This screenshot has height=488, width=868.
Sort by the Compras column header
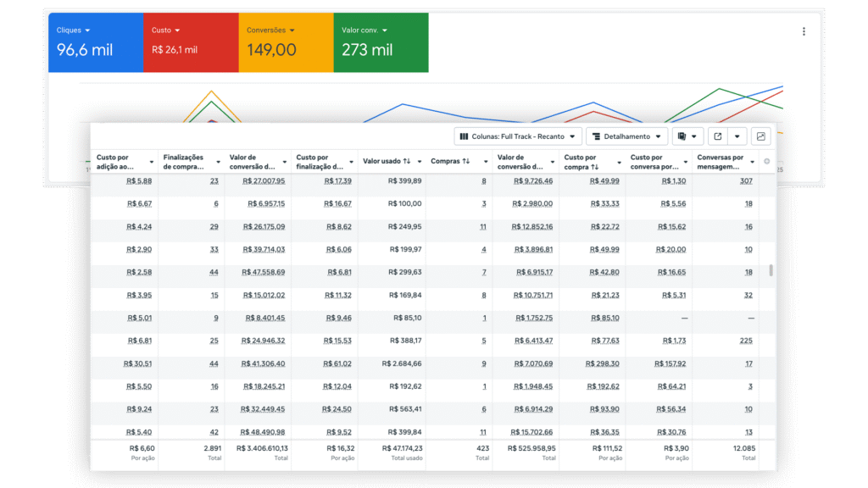coord(450,161)
